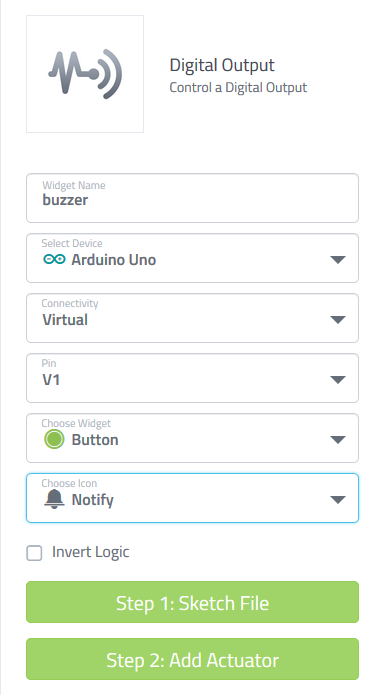Open the Connectivity dropdown arrow

338,320
